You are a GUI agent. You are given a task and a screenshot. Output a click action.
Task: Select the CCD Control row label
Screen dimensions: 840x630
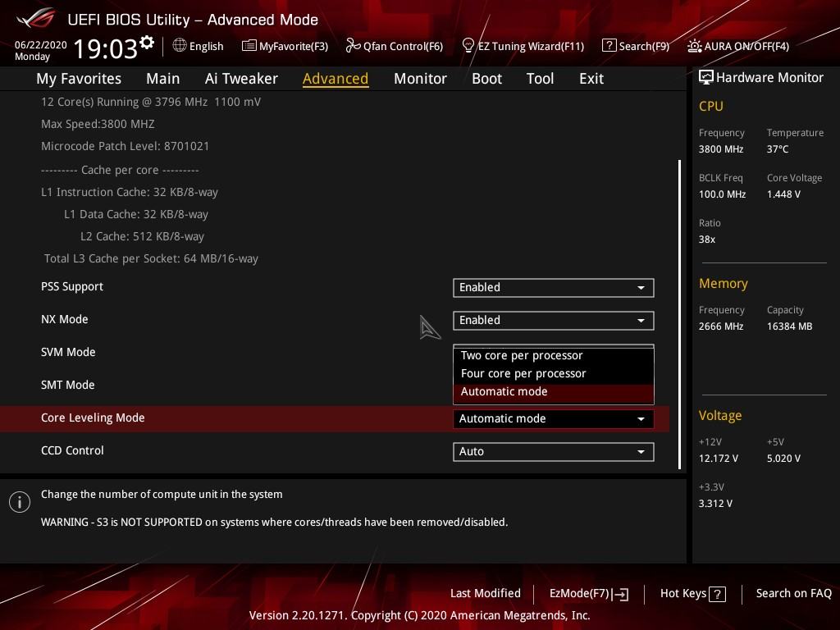[x=72, y=450]
